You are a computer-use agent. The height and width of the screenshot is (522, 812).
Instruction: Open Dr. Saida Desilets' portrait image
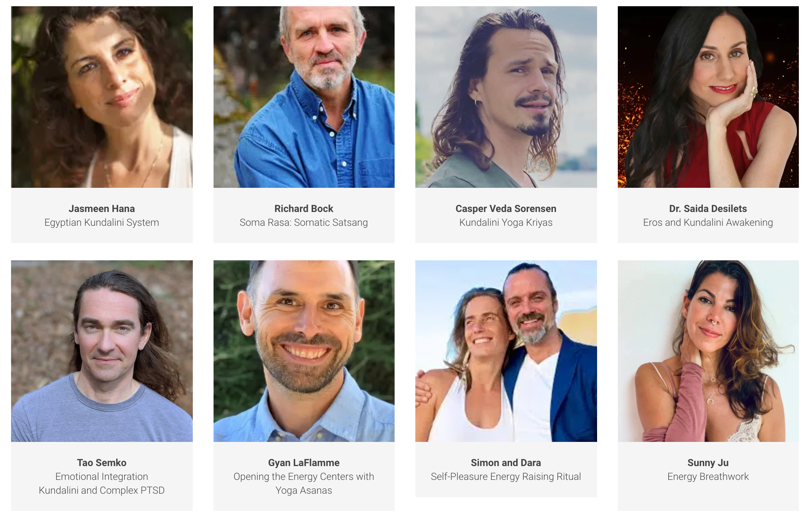pos(708,97)
